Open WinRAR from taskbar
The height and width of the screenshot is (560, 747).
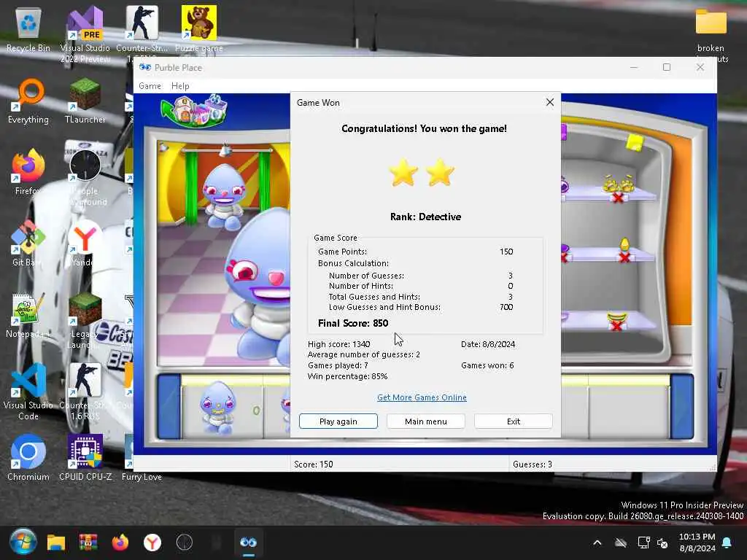coord(88,542)
